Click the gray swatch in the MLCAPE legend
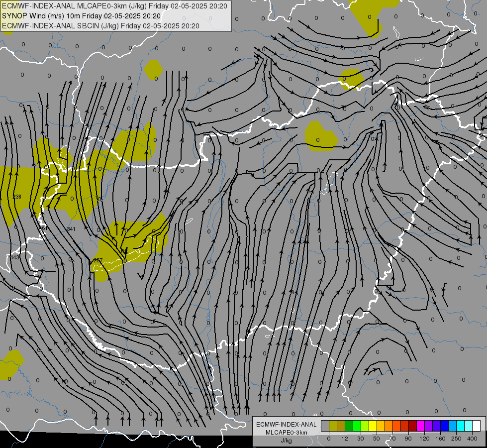 [325, 426]
